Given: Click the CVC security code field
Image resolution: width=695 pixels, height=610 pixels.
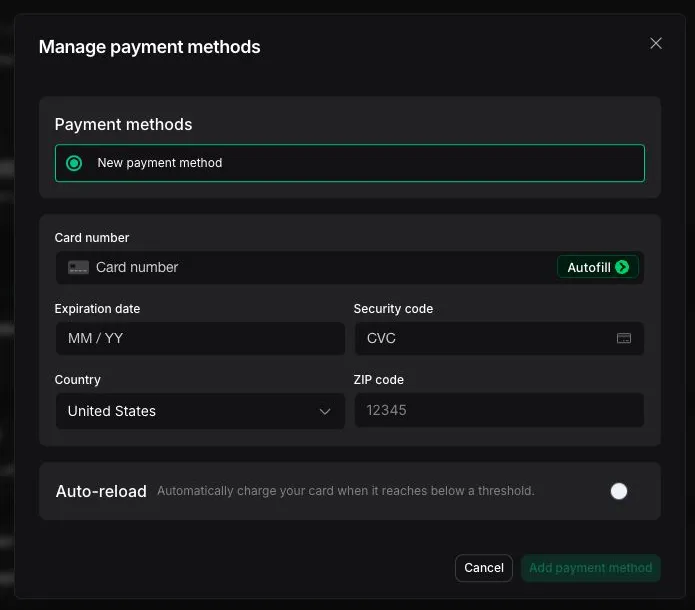Looking at the screenshot, I should click(499, 338).
